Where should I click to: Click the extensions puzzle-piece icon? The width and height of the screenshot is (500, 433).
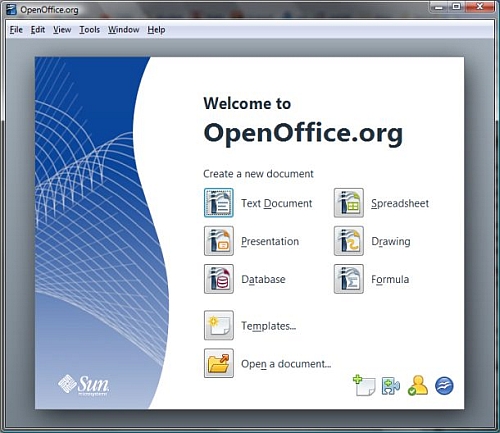coord(391,386)
